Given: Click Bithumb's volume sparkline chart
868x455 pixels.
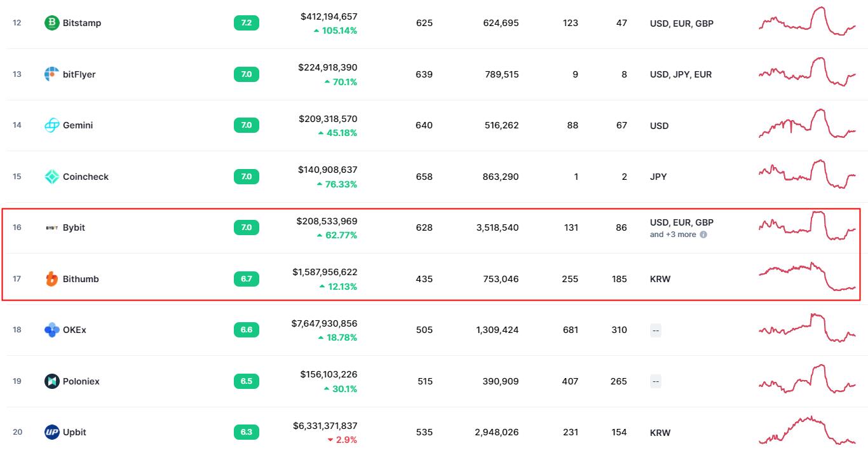Looking at the screenshot, I should click(808, 276).
